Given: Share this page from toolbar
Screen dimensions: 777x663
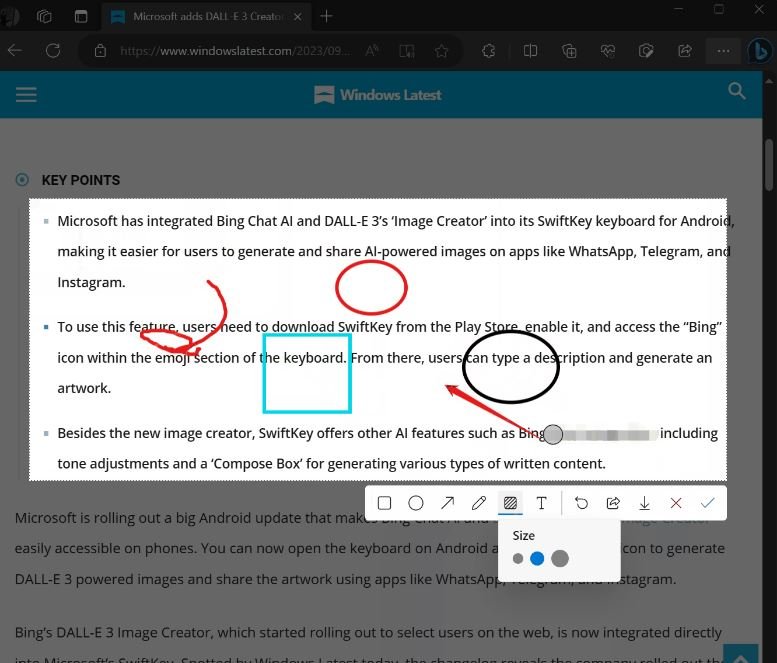Looking at the screenshot, I should 685,51.
